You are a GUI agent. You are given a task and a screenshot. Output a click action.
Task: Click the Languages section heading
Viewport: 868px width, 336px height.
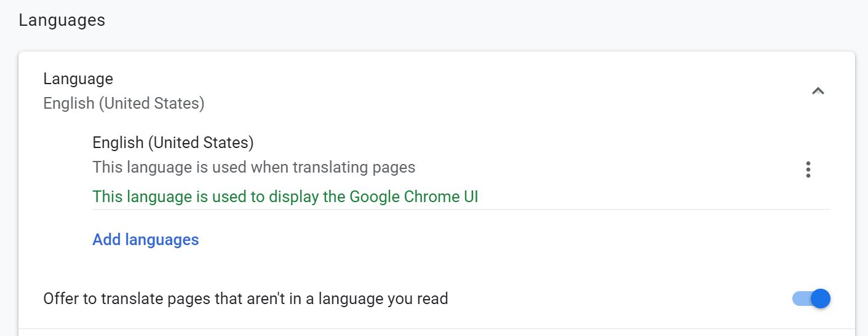pyautogui.click(x=62, y=20)
